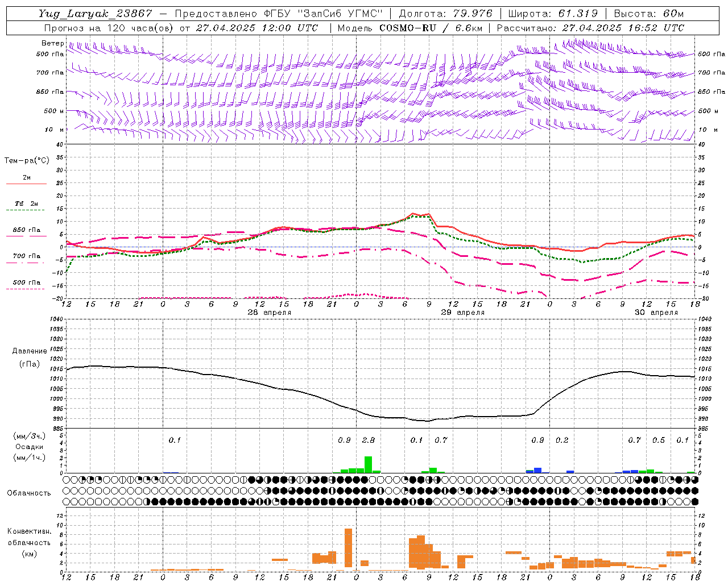Click "700 гПа" in the temperature legend

27,256
